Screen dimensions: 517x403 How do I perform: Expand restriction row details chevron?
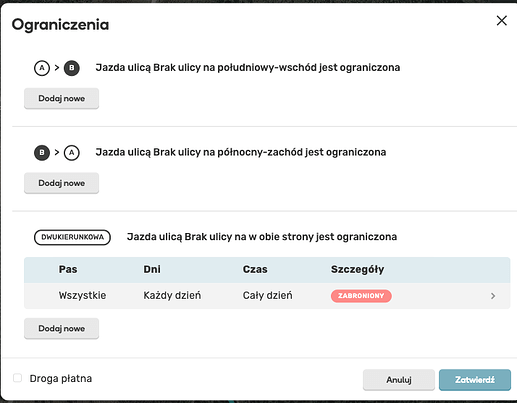tap(493, 296)
